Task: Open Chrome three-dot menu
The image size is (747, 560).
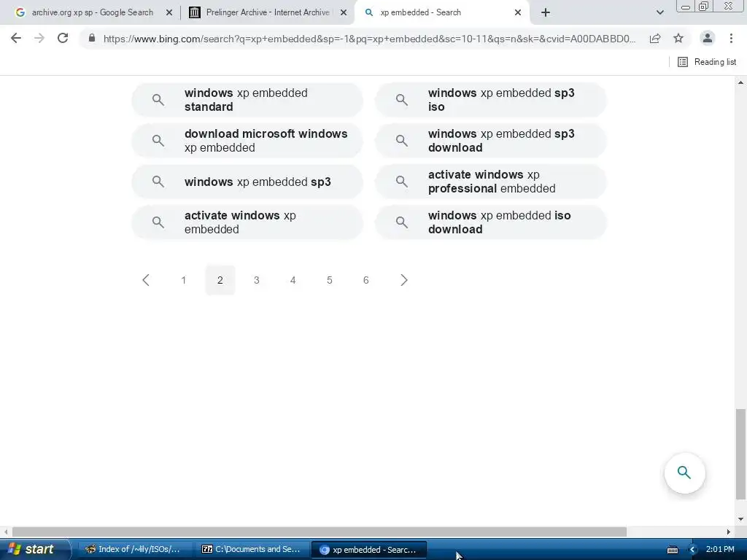Action: point(731,38)
